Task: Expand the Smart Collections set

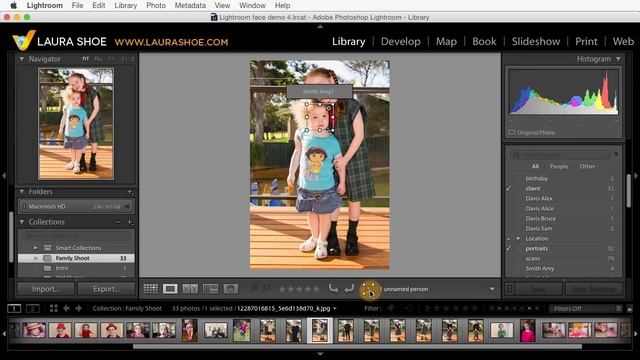Action: [36, 248]
